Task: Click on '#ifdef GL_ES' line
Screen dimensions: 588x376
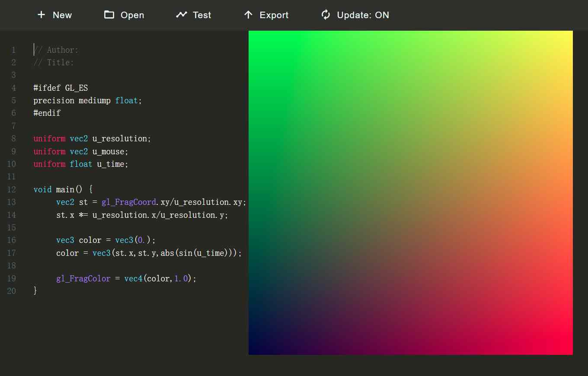Action: 61,88
